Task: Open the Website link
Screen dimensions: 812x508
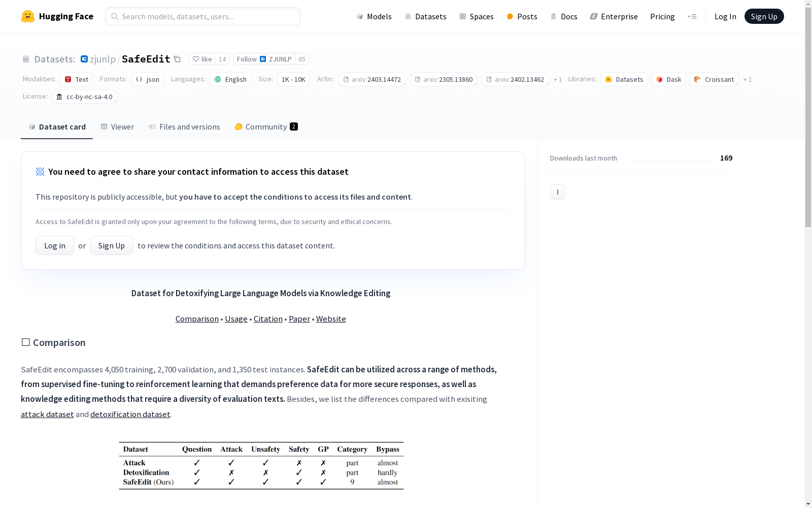Action: (331, 319)
